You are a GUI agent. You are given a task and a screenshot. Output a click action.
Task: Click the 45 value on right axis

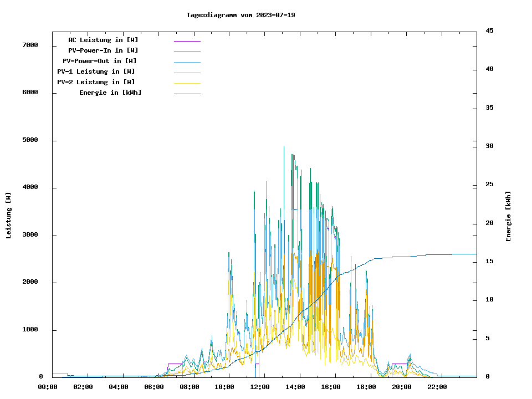[x=489, y=31]
